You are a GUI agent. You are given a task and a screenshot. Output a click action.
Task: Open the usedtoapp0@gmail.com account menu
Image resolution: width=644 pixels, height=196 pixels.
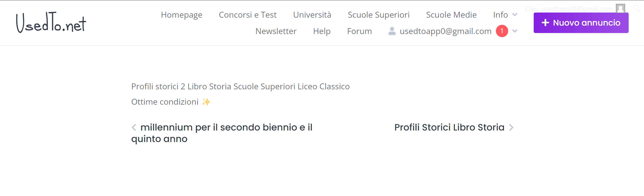click(446, 31)
